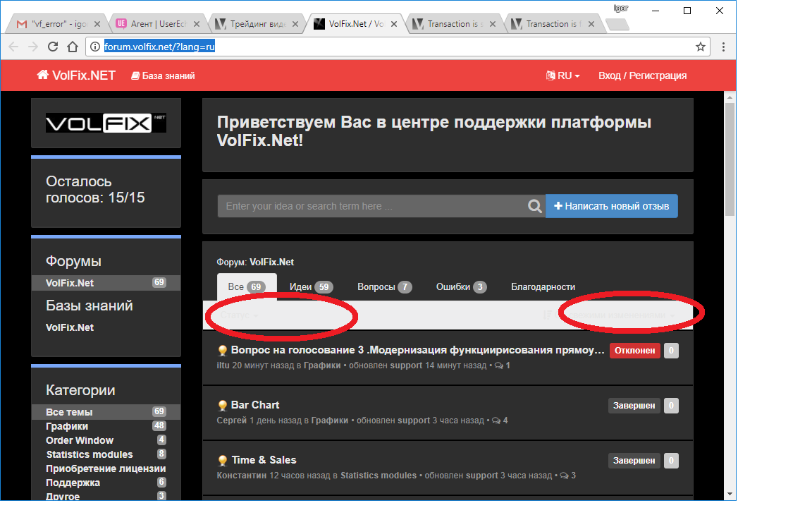This screenshot has height=508, width=812.
Task: Open the sort by changes dropdown
Action: (610, 315)
